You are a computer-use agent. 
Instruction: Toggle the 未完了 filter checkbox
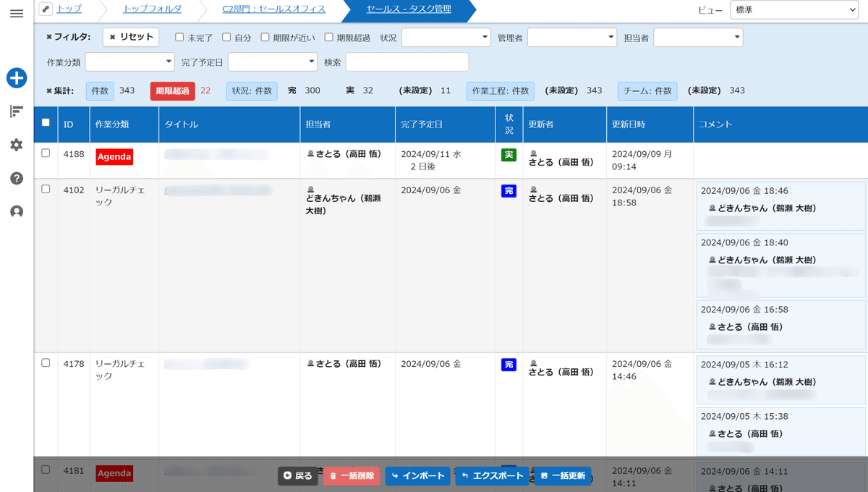coord(179,37)
